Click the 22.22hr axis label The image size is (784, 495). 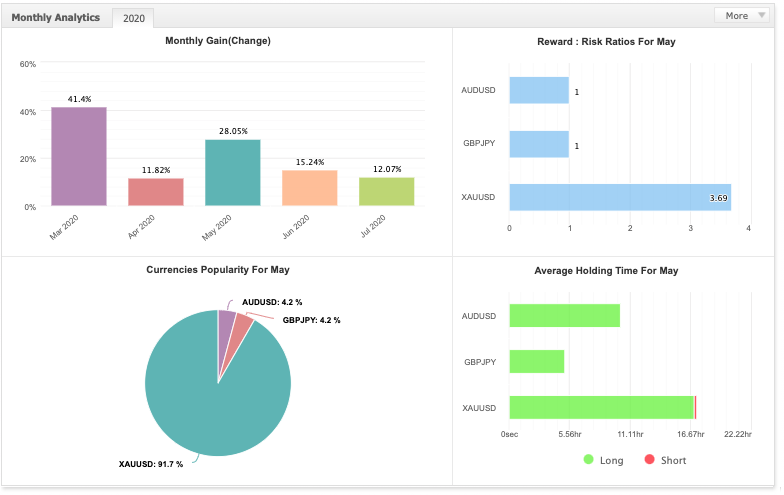click(x=738, y=434)
